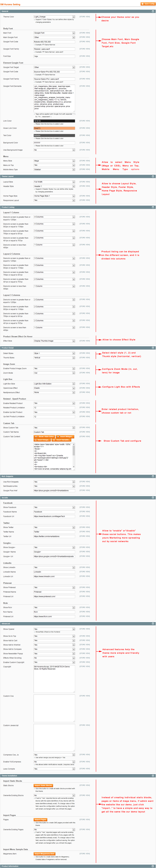Collapse the Product Listing section arrow icon

(153, 207)
